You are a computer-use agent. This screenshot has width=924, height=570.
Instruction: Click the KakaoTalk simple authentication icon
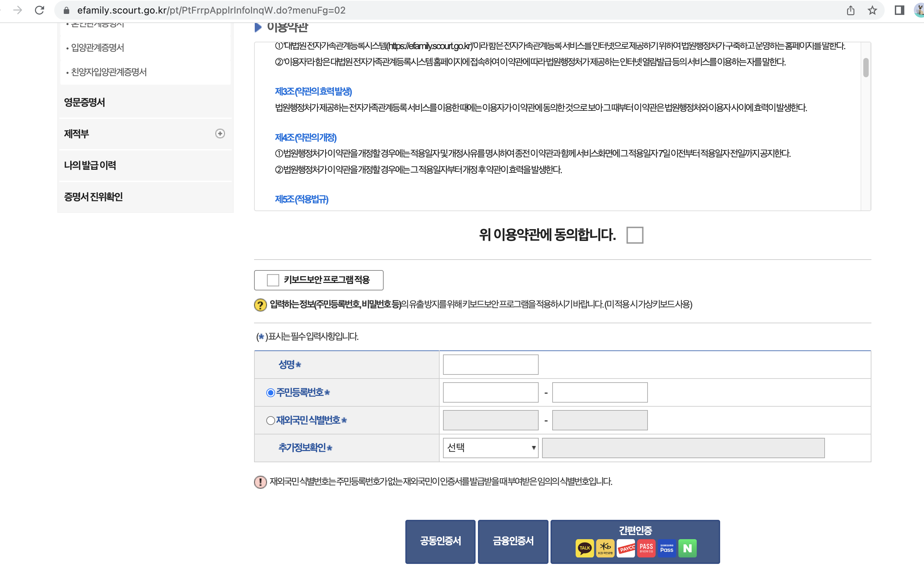pos(584,548)
